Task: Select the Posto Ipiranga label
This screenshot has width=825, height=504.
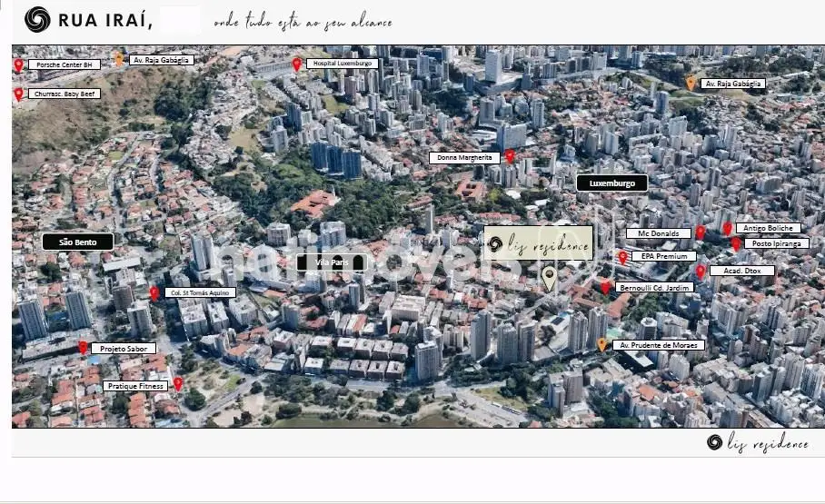Action: pyautogui.click(x=776, y=243)
